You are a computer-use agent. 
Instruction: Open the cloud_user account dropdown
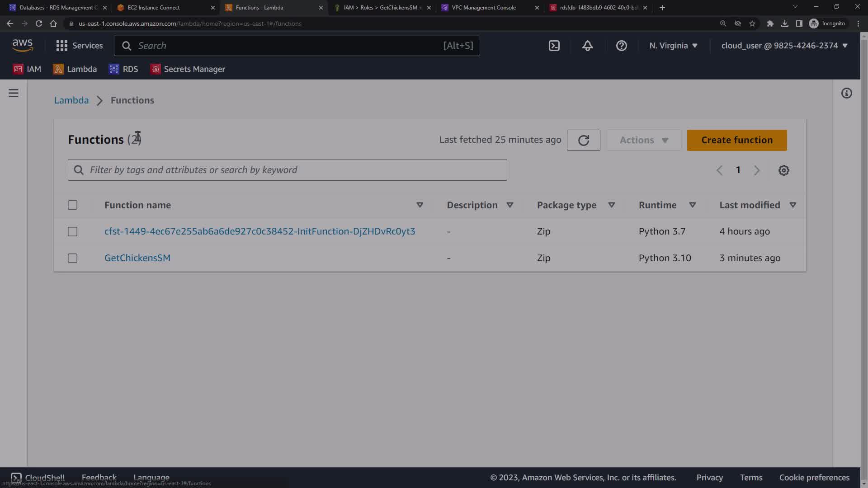point(784,46)
